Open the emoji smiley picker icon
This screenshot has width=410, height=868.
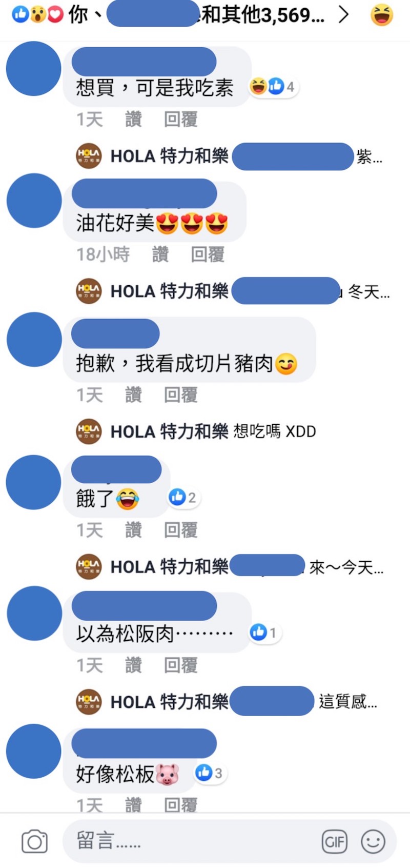pos(373,842)
